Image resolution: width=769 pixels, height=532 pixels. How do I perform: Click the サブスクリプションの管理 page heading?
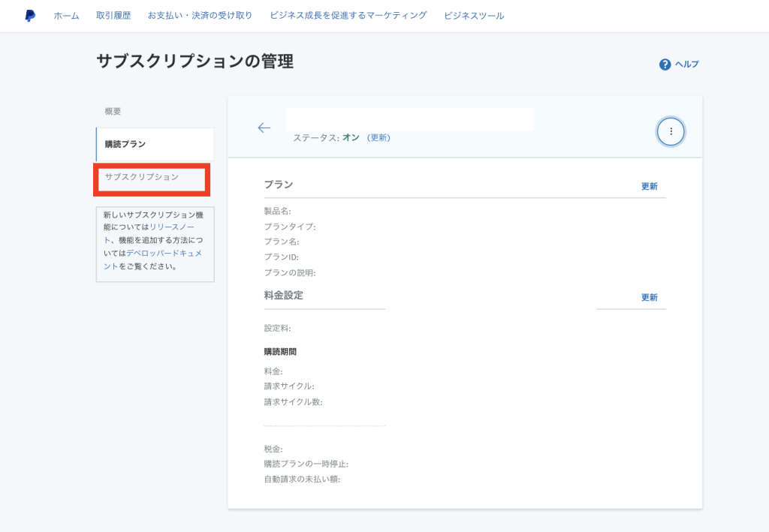pos(195,62)
